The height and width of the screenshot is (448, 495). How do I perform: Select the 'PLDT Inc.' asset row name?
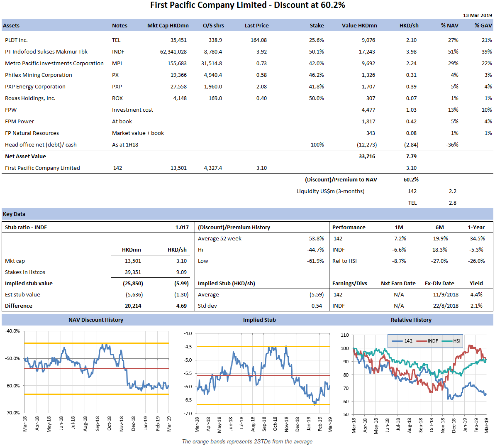17,40
